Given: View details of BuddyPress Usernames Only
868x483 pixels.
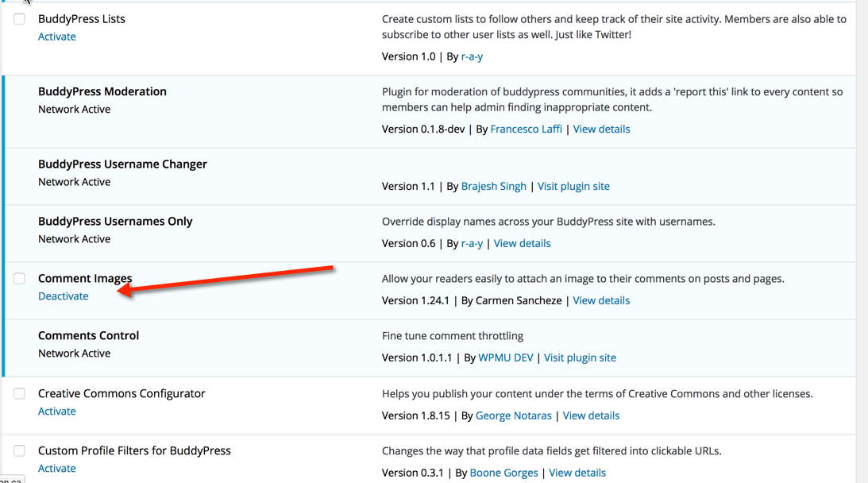Looking at the screenshot, I should tap(522, 243).
